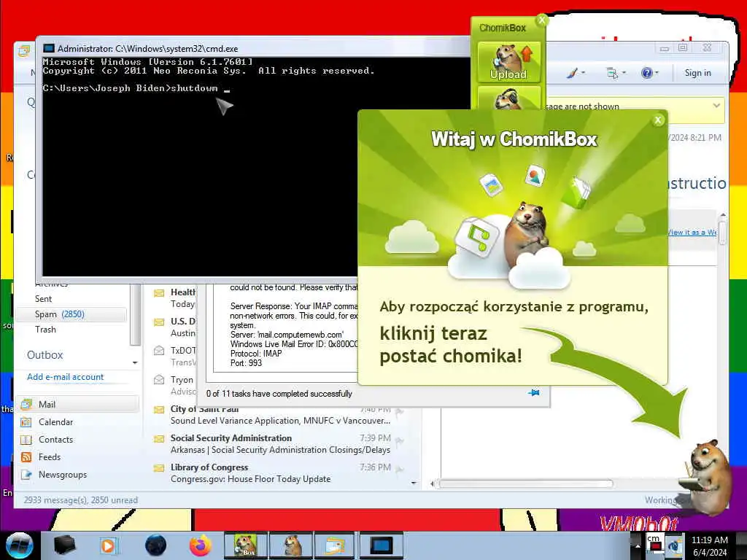Click the Newsgroups shortcut icon
The width and height of the screenshot is (747, 560).
(26, 475)
